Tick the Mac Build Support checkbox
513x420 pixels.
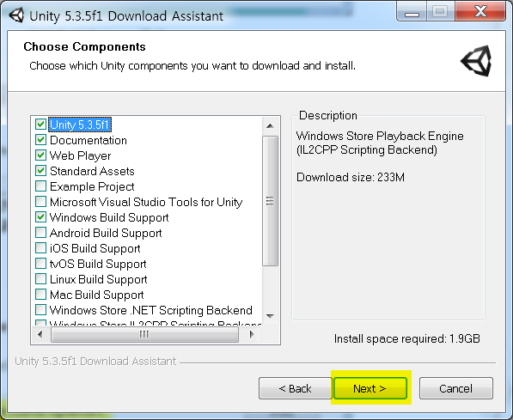(40, 295)
